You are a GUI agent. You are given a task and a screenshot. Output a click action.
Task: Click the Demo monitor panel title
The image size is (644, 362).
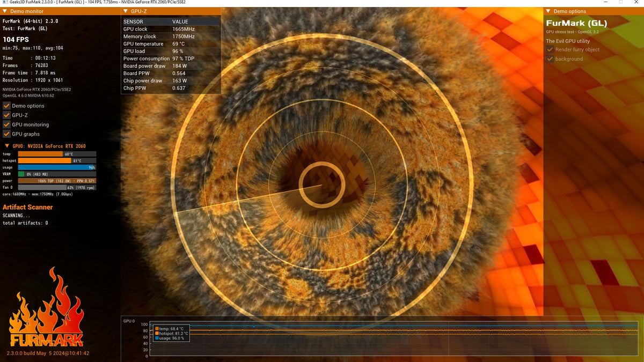27,11
